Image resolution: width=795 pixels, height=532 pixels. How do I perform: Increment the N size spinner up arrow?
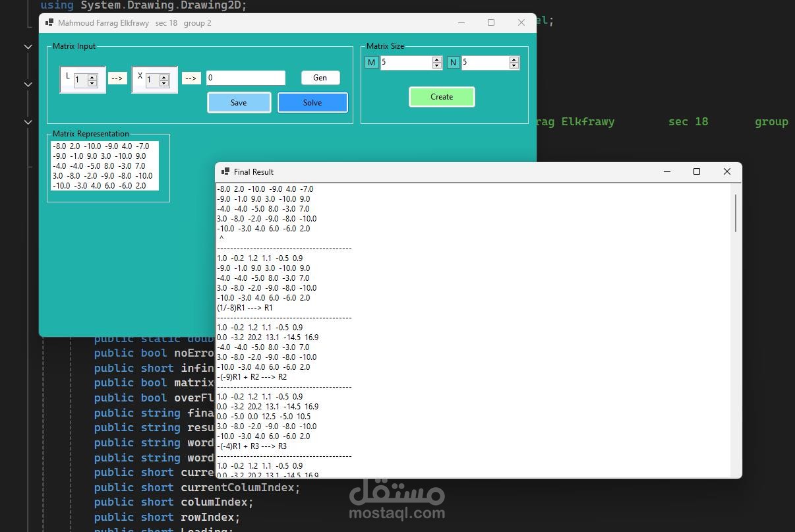click(x=514, y=60)
